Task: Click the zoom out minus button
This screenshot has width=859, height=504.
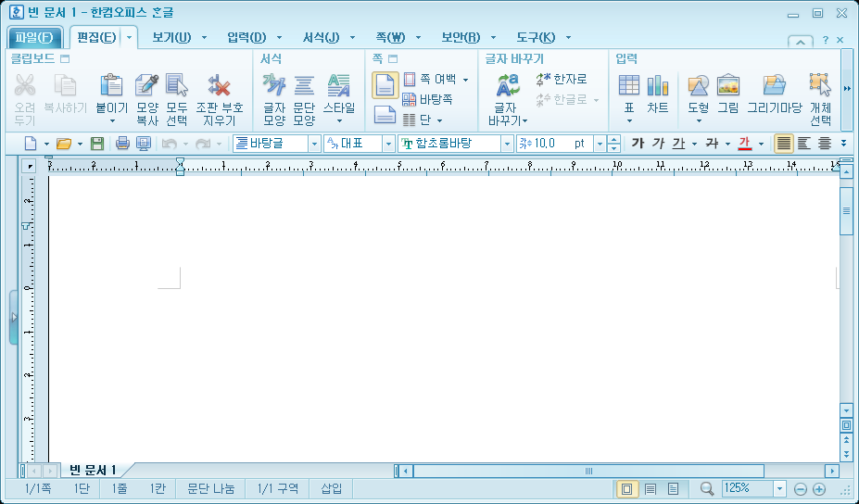Action: tap(801, 489)
